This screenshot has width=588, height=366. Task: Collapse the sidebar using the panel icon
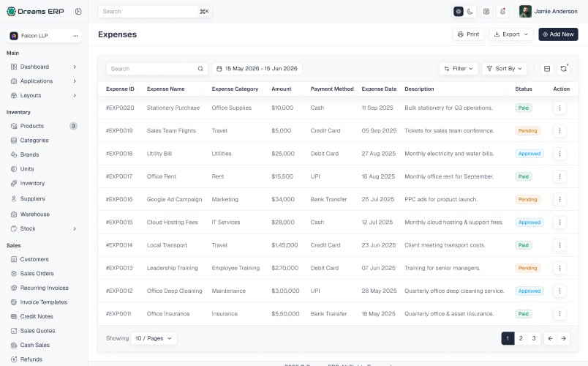pyautogui.click(x=78, y=11)
